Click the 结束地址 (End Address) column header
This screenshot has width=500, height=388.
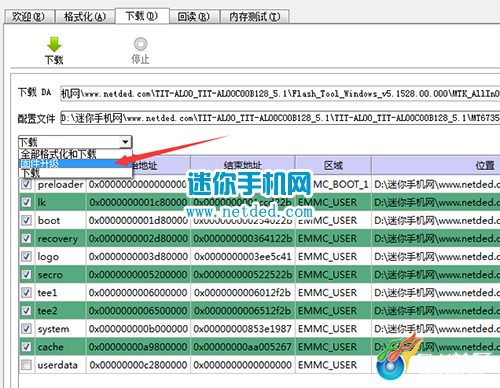pyautogui.click(x=243, y=165)
